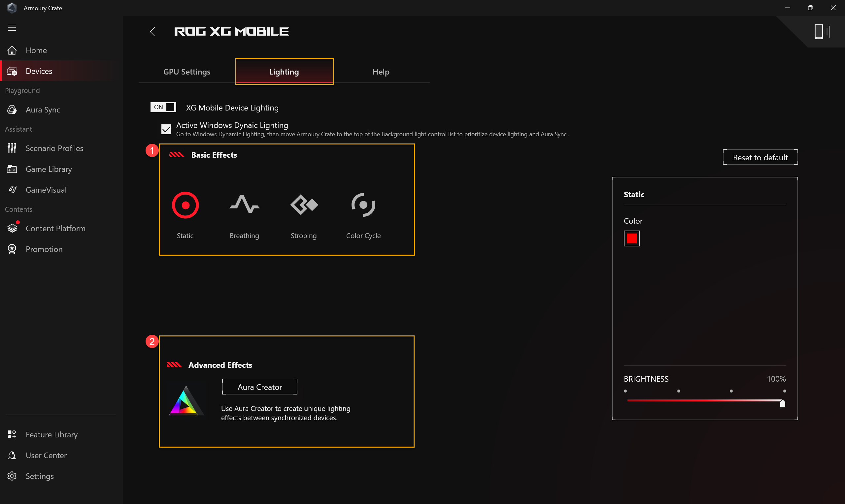Open the red Static color swatch
845x504 pixels.
point(632,238)
